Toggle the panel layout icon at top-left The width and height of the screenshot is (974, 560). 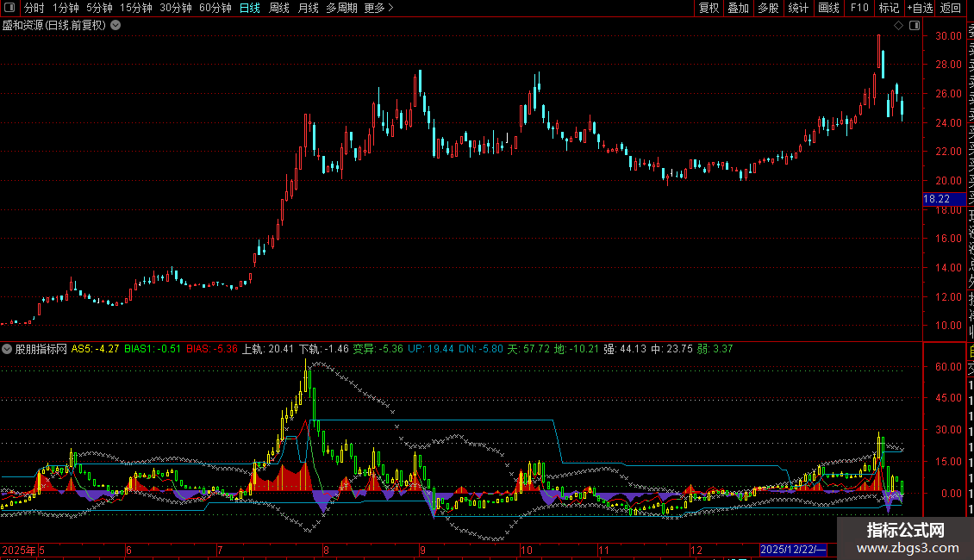coord(9,8)
